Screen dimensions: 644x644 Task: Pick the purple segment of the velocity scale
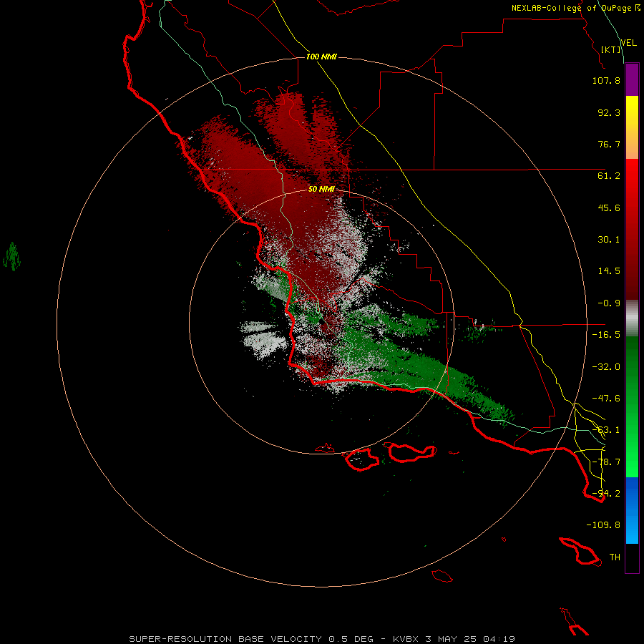[632, 79]
